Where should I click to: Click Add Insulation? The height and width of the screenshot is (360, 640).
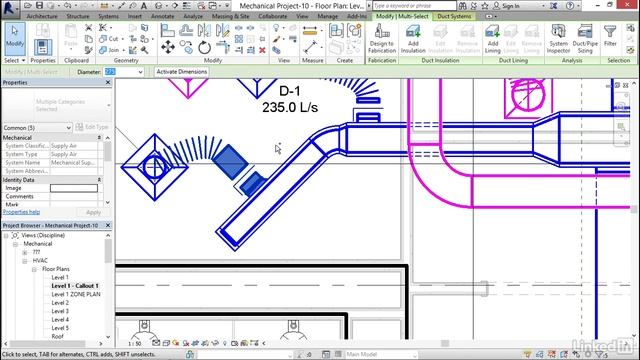point(413,39)
